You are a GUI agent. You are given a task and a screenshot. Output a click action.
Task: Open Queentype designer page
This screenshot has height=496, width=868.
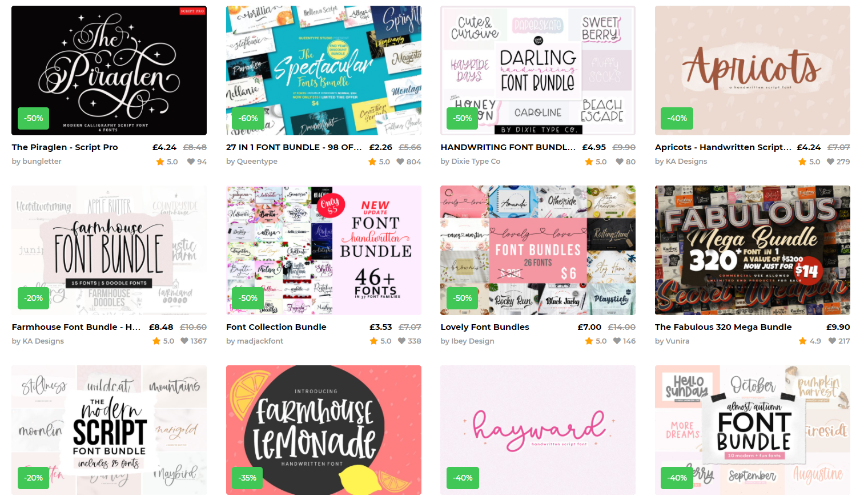click(x=252, y=162)
